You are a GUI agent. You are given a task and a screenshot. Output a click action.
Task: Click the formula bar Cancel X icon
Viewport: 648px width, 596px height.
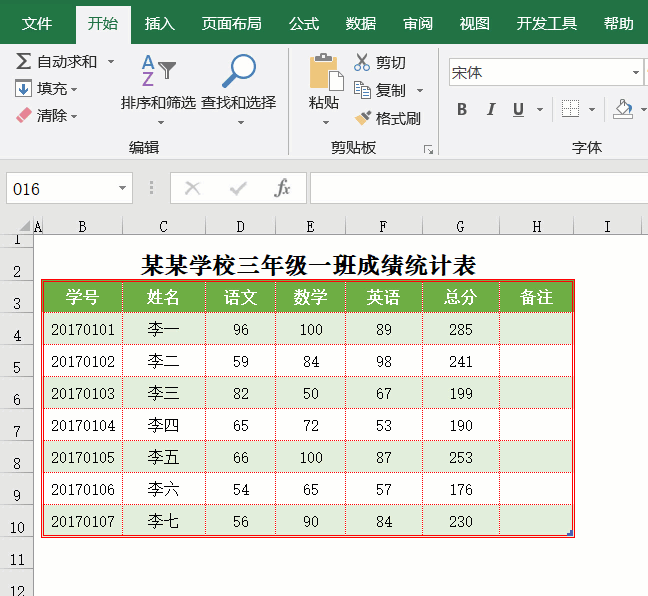[x=193, y=188]
